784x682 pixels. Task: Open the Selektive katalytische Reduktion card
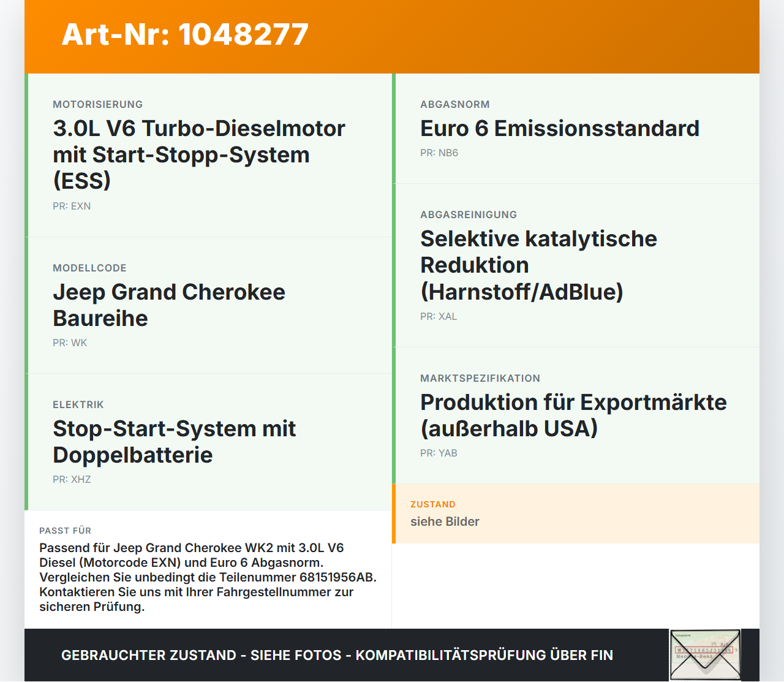(576, 265)
